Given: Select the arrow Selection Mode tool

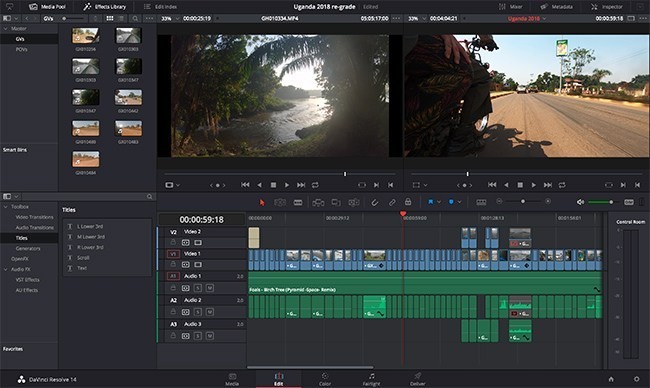Looking at the screenshot, I should click(x=262, y=202).
